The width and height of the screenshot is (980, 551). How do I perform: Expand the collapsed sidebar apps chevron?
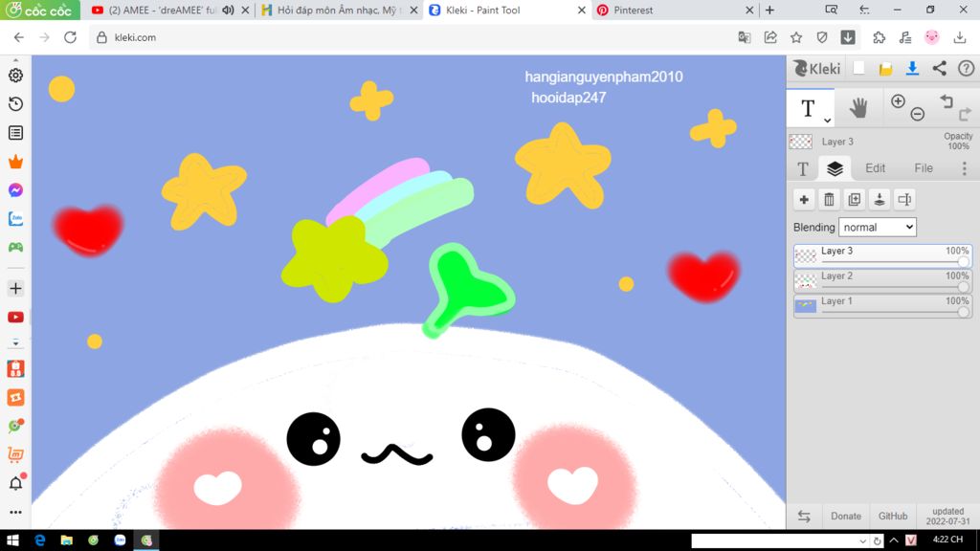(x=15, y=343)
